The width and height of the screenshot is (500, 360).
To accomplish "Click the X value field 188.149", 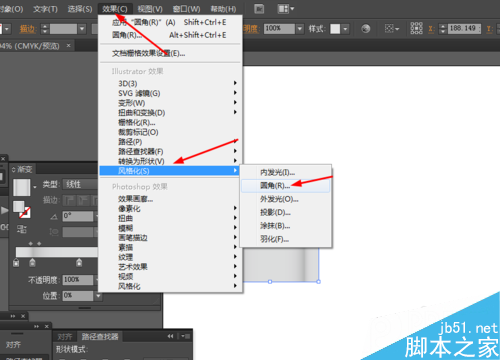I will tap(464, 29).
